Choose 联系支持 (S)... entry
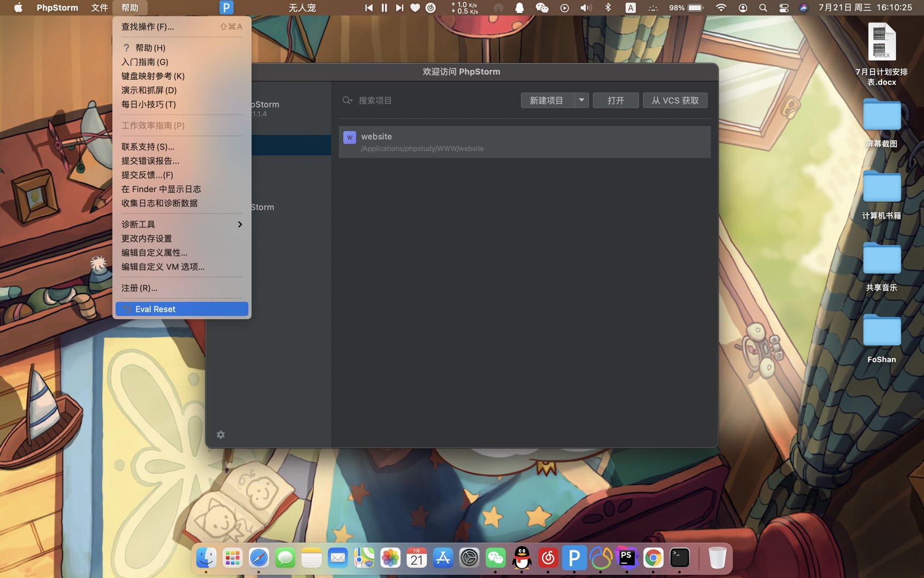Viewport: 924px width, 578px height. point(182,147)
